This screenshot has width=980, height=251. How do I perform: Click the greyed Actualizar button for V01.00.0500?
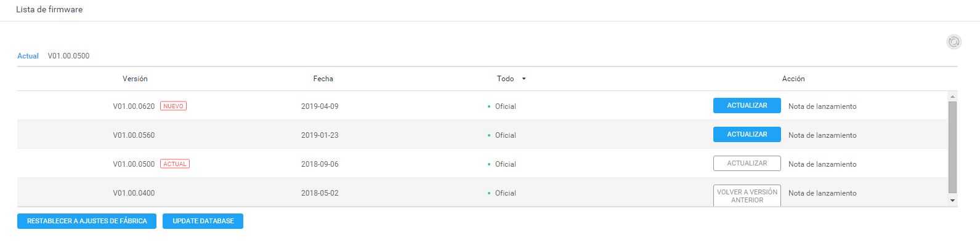coord(747,164)
